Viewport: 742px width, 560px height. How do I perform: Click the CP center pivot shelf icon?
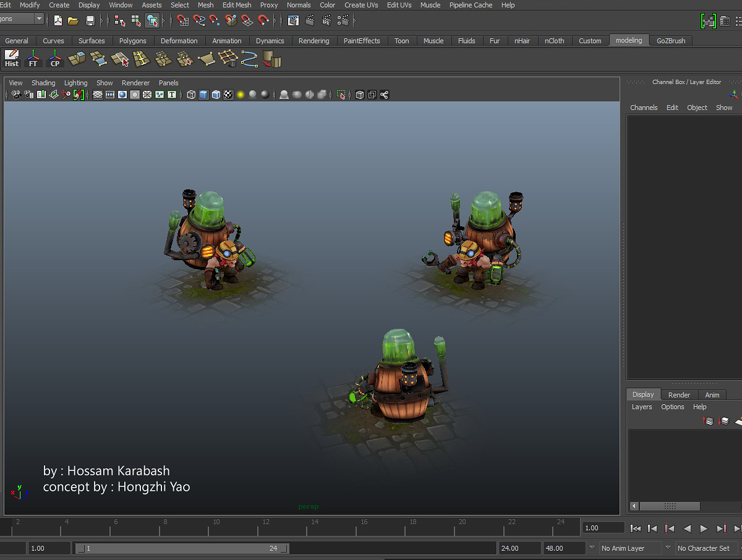coord(55,59)
